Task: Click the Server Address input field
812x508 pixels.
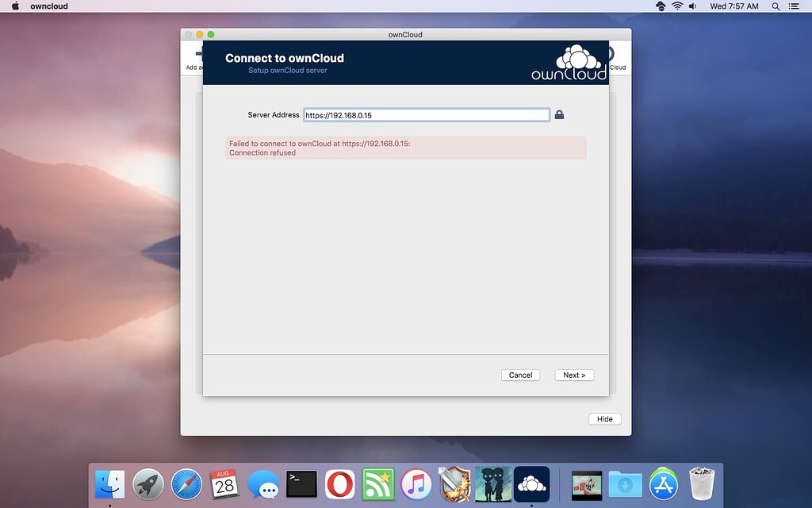Action: coord(426,115)
